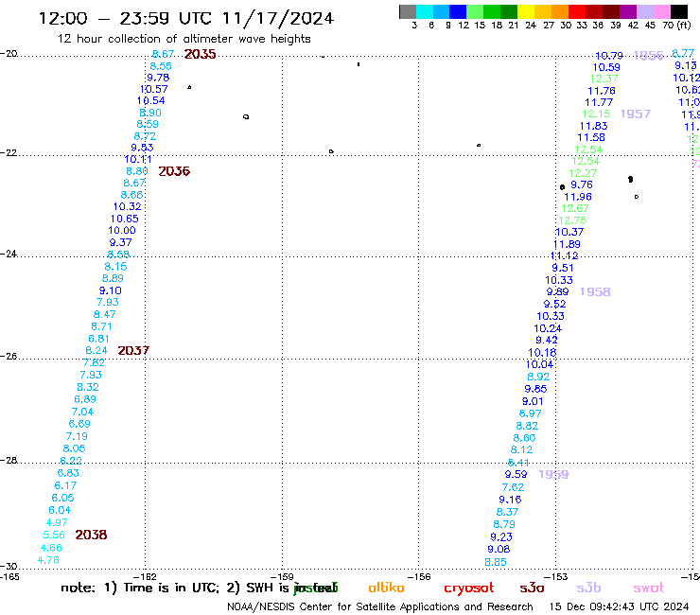This screenshot has width=700, height=615.
Task: Click the 'swot' satellite legend label
Action: tap(649, 589)
